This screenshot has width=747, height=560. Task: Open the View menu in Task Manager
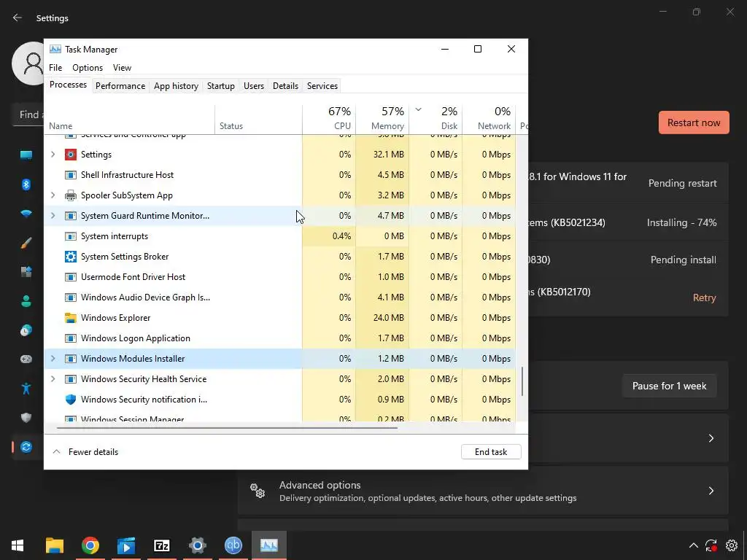[122, 68]
